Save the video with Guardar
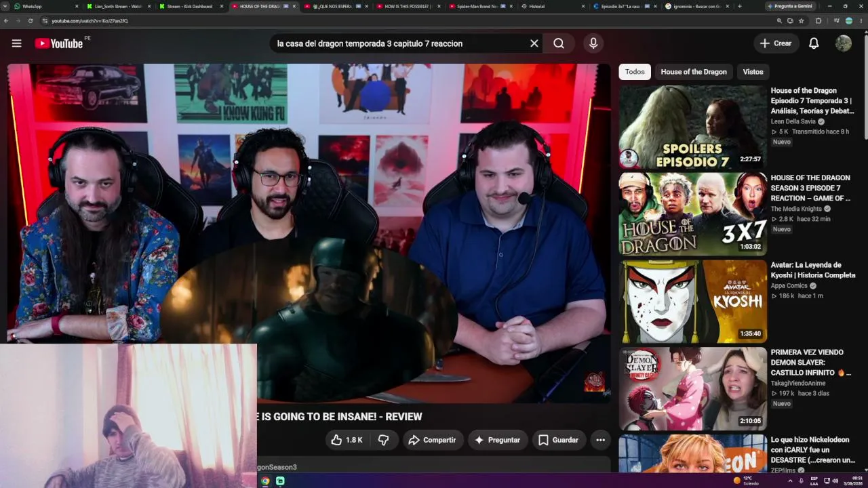Viewport: 868px width, 488px height. [x=559, y=440]
